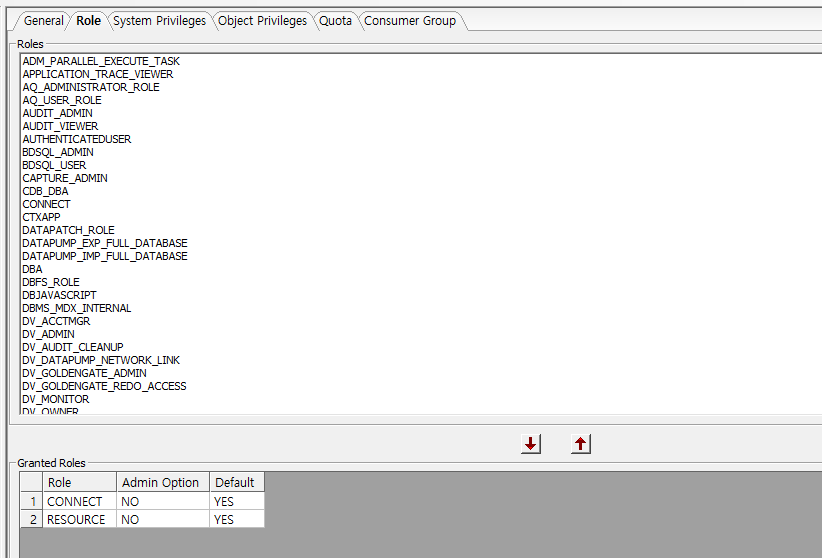
Task: Click the red down arrow grant button
Action: tap(531, 444)
